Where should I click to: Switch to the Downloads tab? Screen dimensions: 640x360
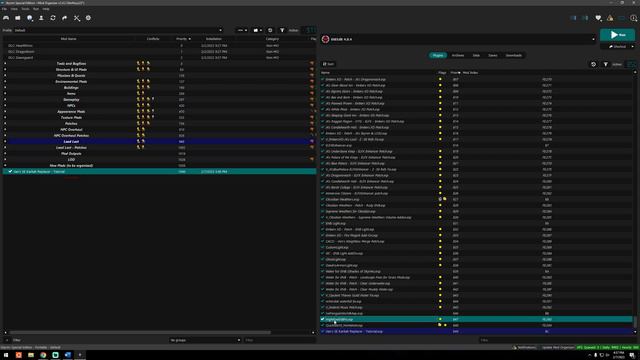coord(513,55)
